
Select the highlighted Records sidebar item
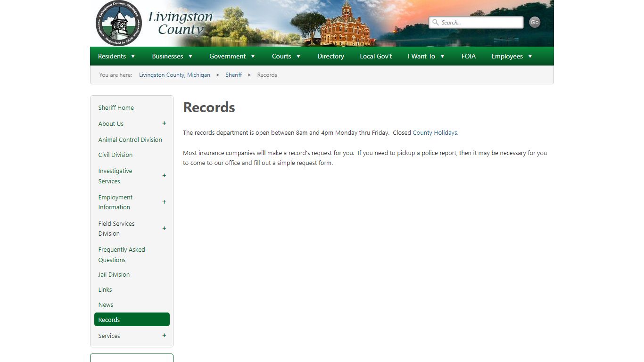coord(132,320)
